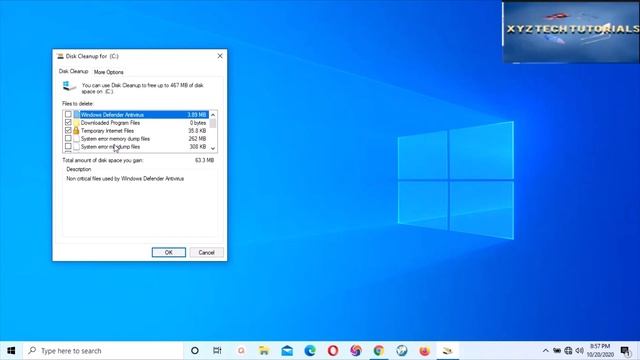
Task: Click the 0 bytes size value
Action: tap(198, 122)
